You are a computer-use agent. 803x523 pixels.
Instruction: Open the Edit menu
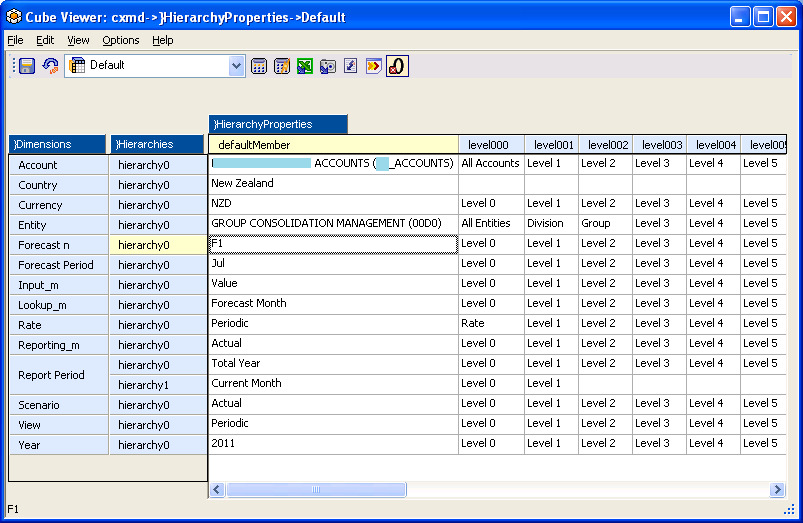[45, 40]
